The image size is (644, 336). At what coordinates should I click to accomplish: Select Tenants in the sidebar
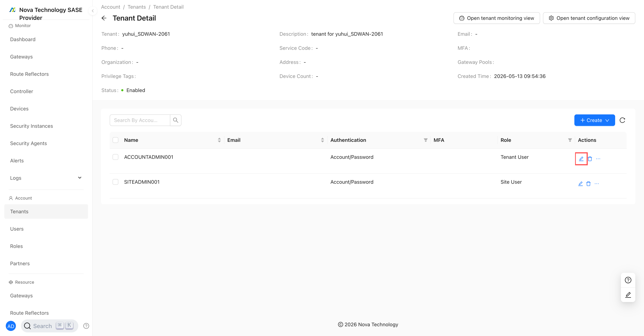point(46,211)
